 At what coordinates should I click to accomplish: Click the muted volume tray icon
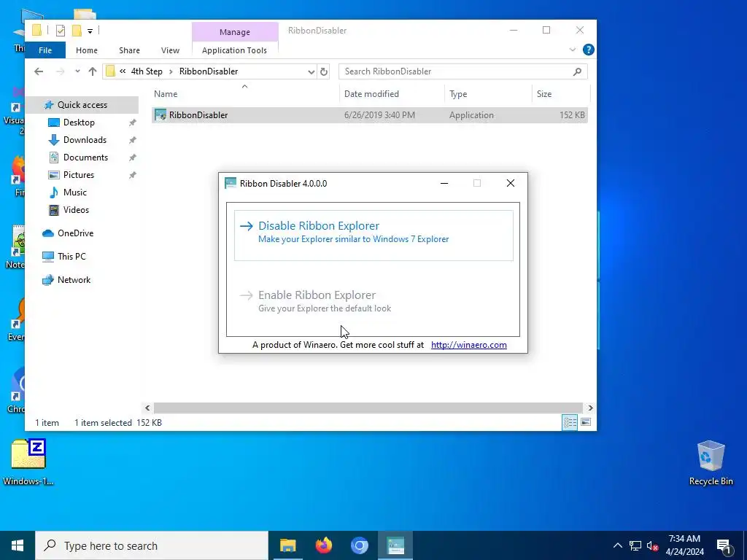653,545
